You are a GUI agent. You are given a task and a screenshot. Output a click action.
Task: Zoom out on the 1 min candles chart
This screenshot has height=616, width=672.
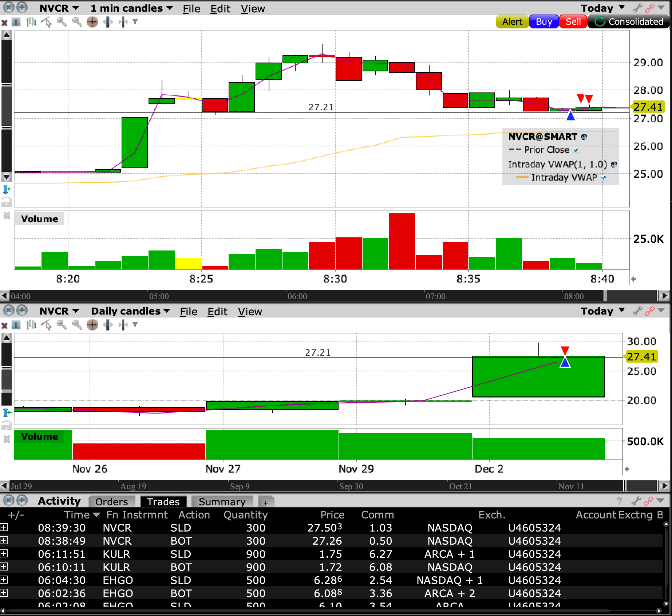click(x=77, y=22)
